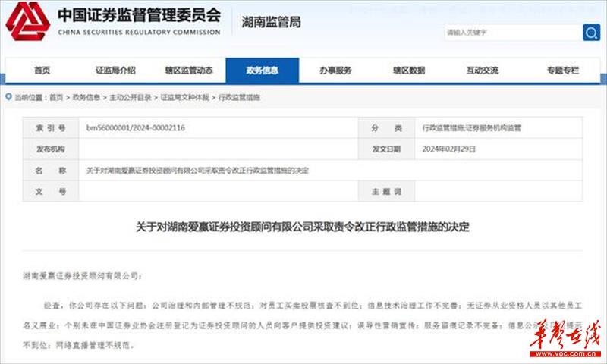Click the CSRC red logo

[x=28, y=21]
